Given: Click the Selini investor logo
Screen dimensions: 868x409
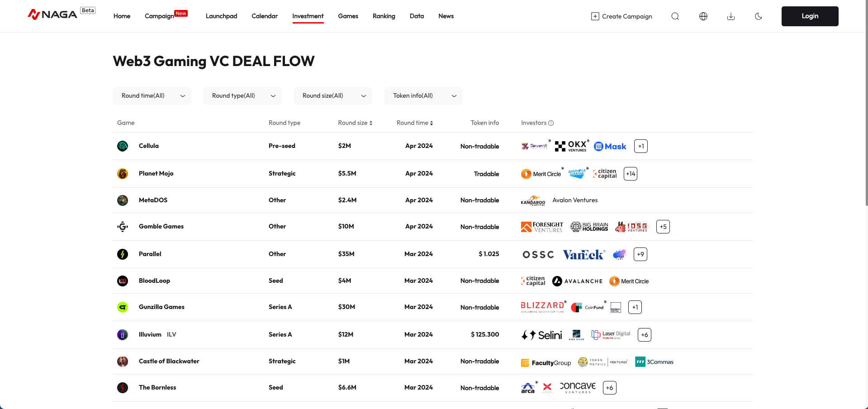Looking at the screenshot, I should coord(541,335).
